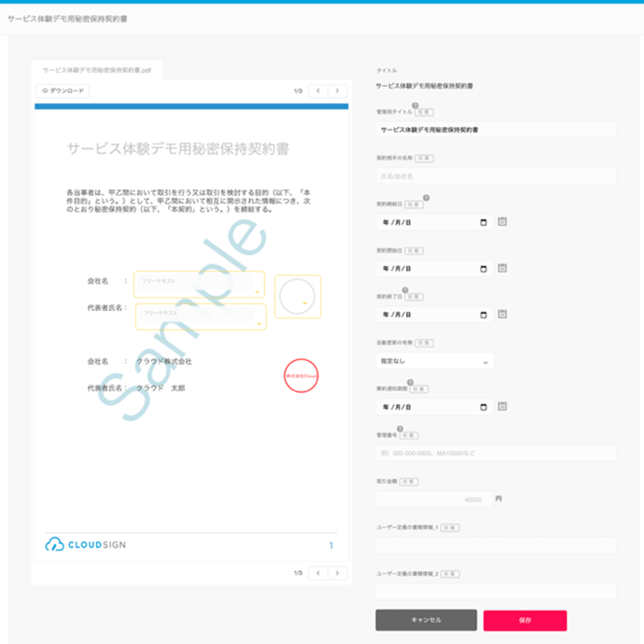Screen dimensions: 644x644
Task: Click outer calendar icon next to 契約締結日 field
Action: (502, 221)
